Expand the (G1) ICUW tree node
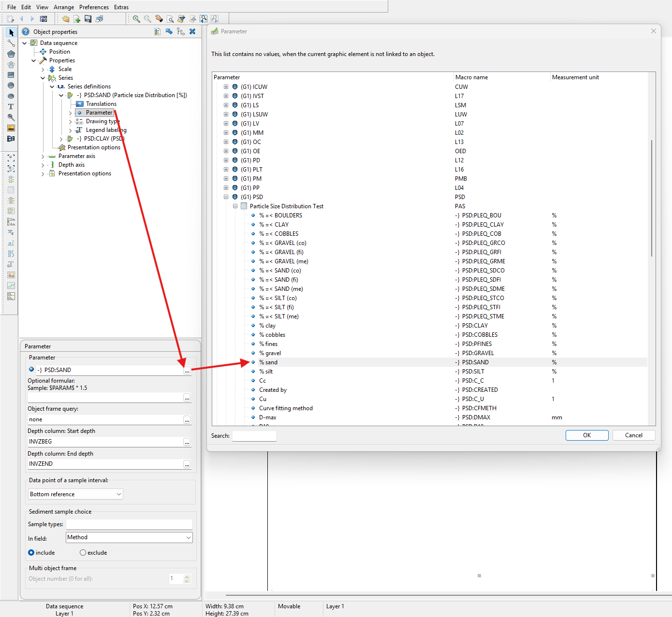This screenshot has width=672, height=617. [x=226, y=87]
